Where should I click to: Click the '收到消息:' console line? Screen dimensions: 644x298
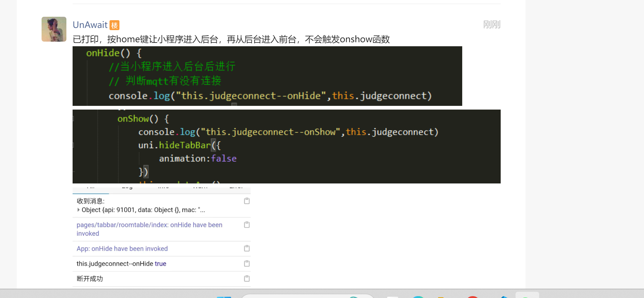pos(91,201)
